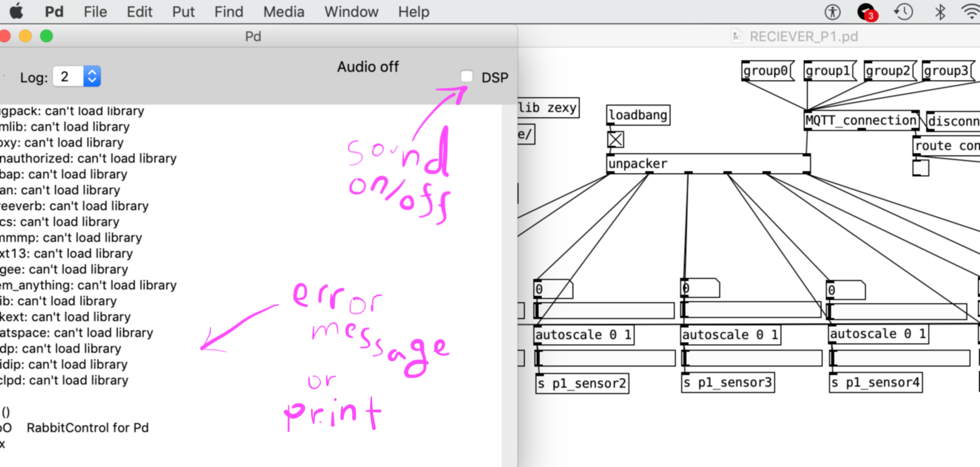The image size is (980, 467).
Task: Click the RECIEVER_P1.pd document title icon
Action: point(737,36)
